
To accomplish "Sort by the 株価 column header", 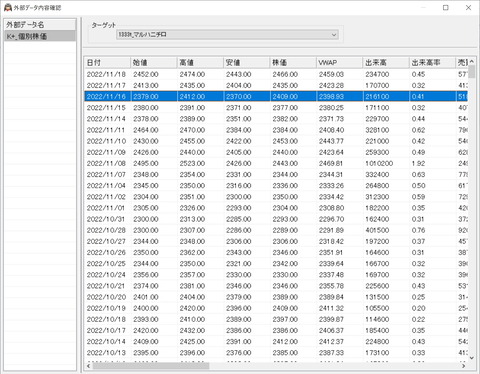I will (x=293, y=62).
